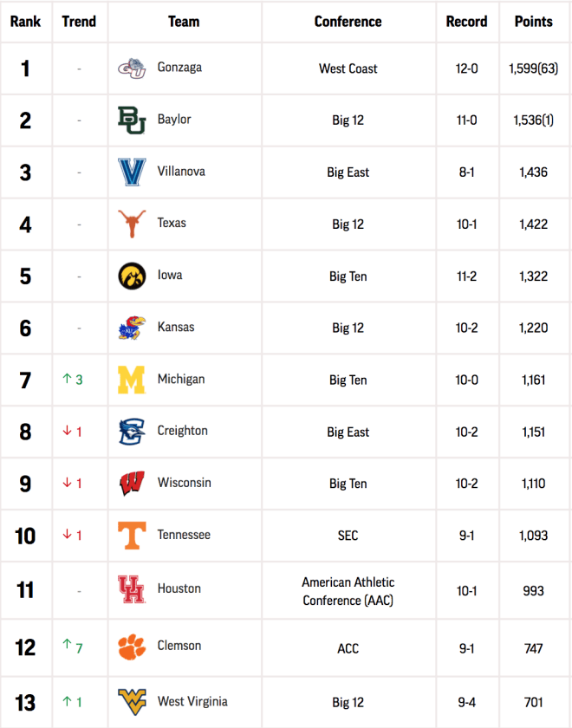This screenshot has width=572, height=728.
Task: Click the Record column header
Action: tap(466, 22)
